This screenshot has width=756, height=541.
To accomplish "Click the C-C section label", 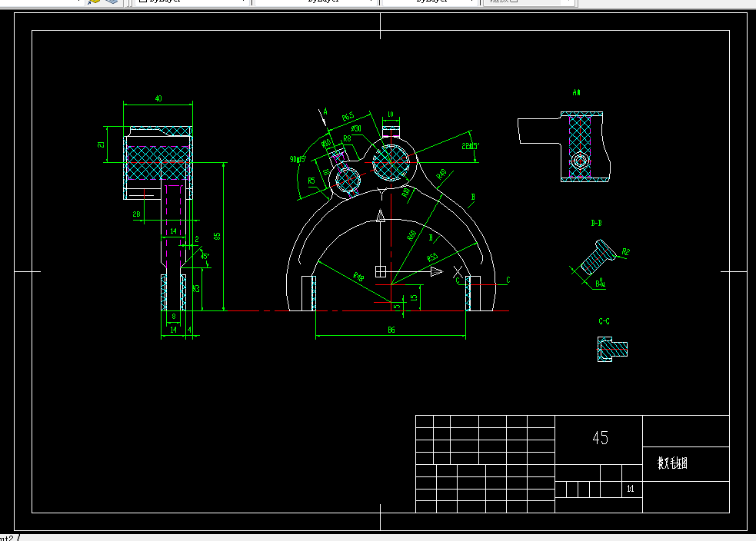I will (x=604, y=321).
